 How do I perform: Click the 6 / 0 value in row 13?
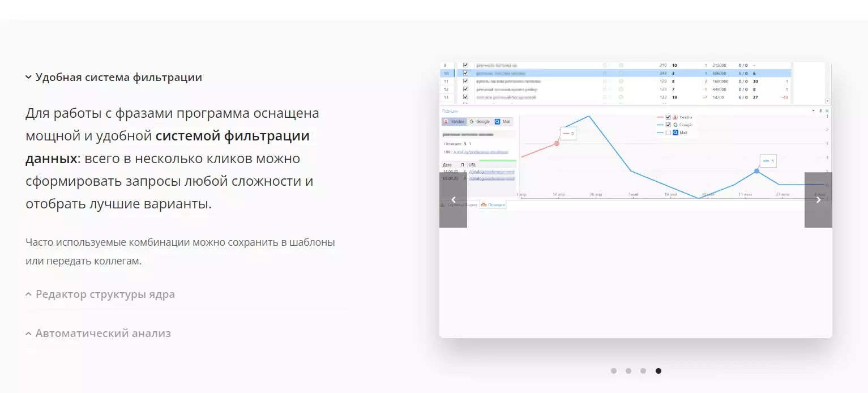pyautogui.click(x=743, y=97)
